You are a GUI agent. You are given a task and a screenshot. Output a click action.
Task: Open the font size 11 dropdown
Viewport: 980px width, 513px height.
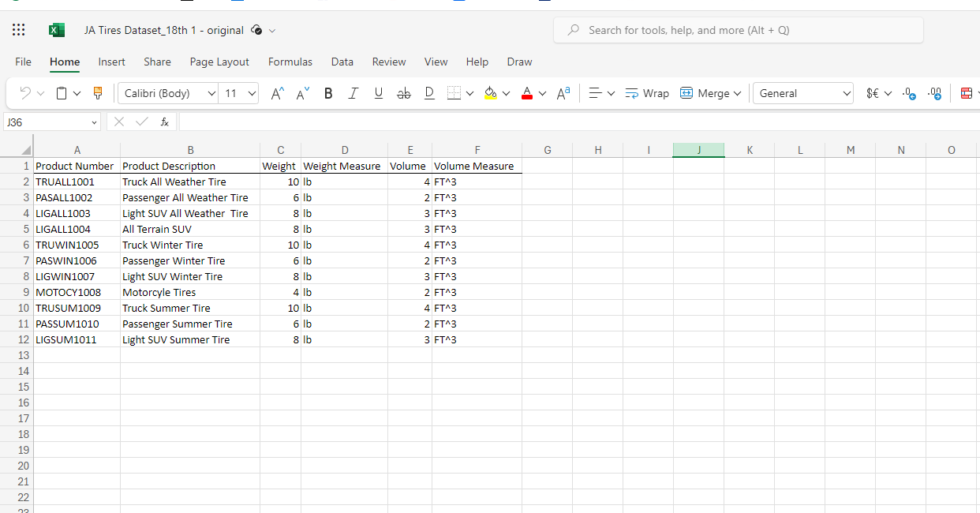point(238,93)
